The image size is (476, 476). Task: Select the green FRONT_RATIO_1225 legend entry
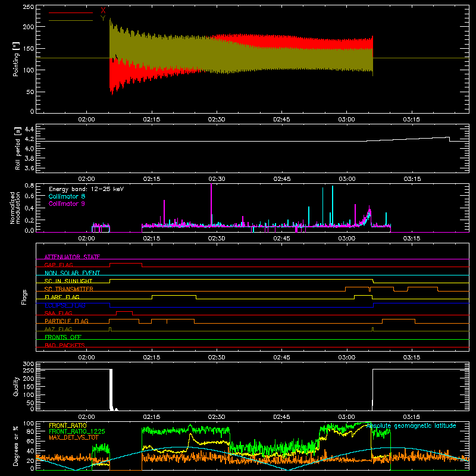click(77, 431)
